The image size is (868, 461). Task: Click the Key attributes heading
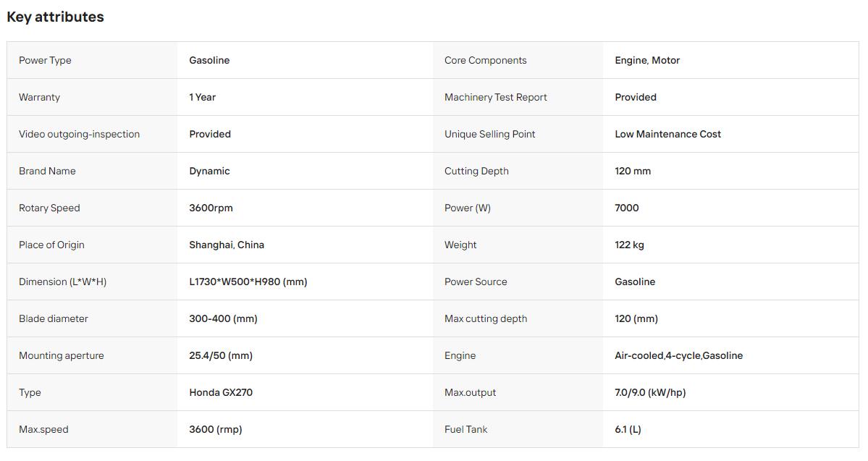(x=55, y=17)
